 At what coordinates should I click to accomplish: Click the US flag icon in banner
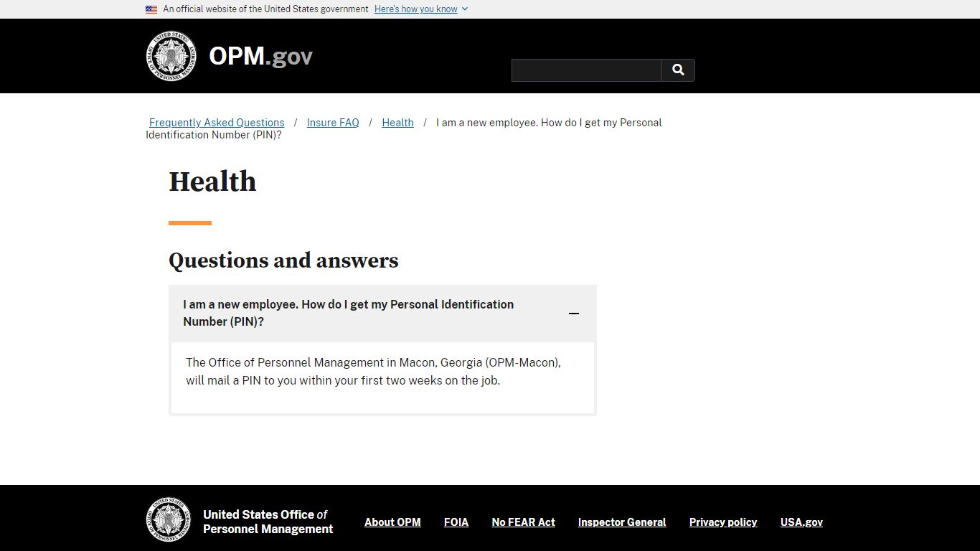coord(151,9)
